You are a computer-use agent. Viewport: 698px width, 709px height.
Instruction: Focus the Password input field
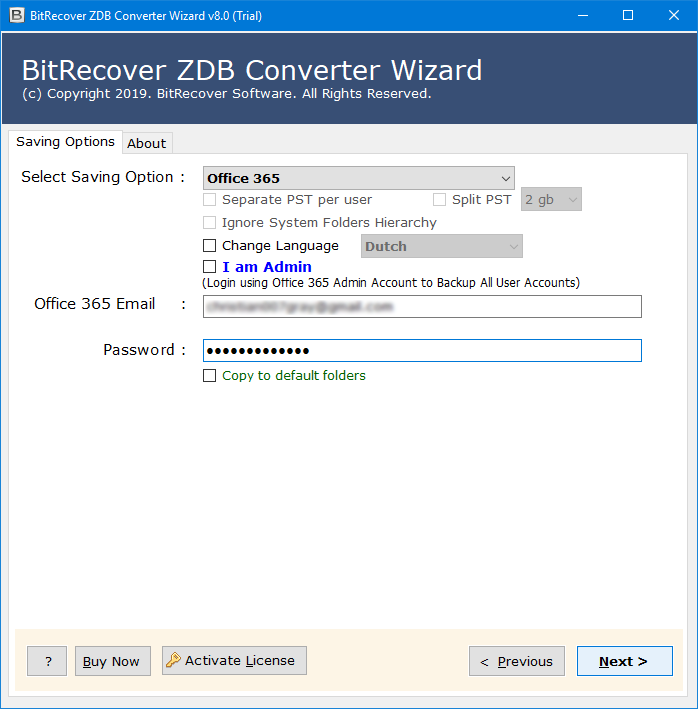(422, 350)
